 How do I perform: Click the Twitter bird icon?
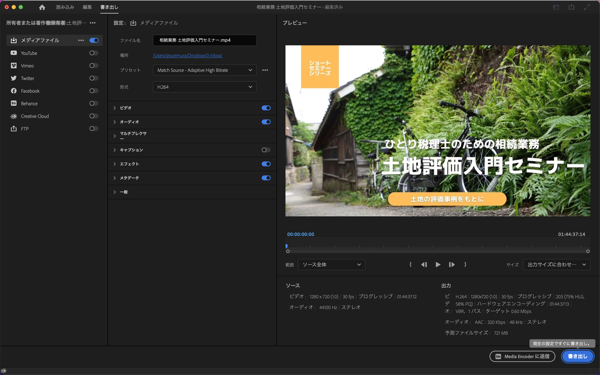pos(14,78)
